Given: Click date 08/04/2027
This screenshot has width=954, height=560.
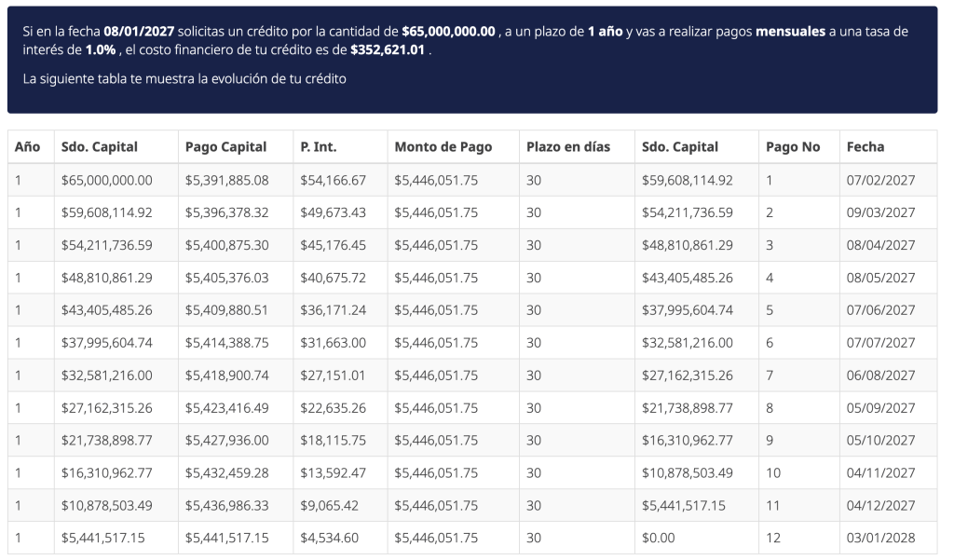Looking at the screenshot, I should click(x=880, y=245).
